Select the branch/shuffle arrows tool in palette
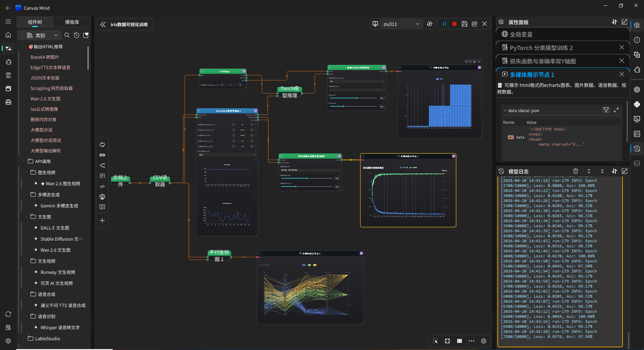The width and height of the screenshot is (644, 350). 102,165
